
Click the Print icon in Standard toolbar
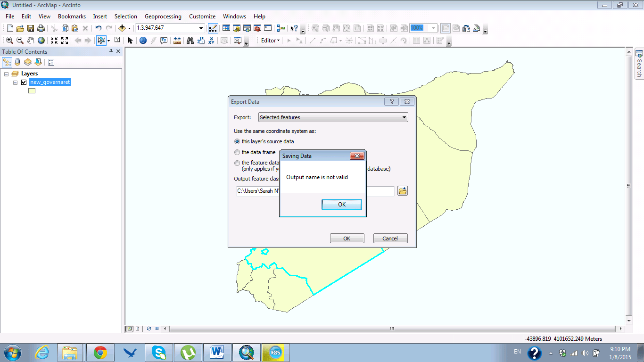[41, 28]
